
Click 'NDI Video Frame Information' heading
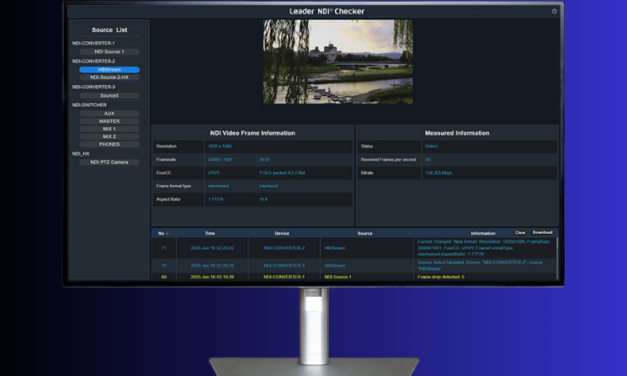click(x=253, y=133)
